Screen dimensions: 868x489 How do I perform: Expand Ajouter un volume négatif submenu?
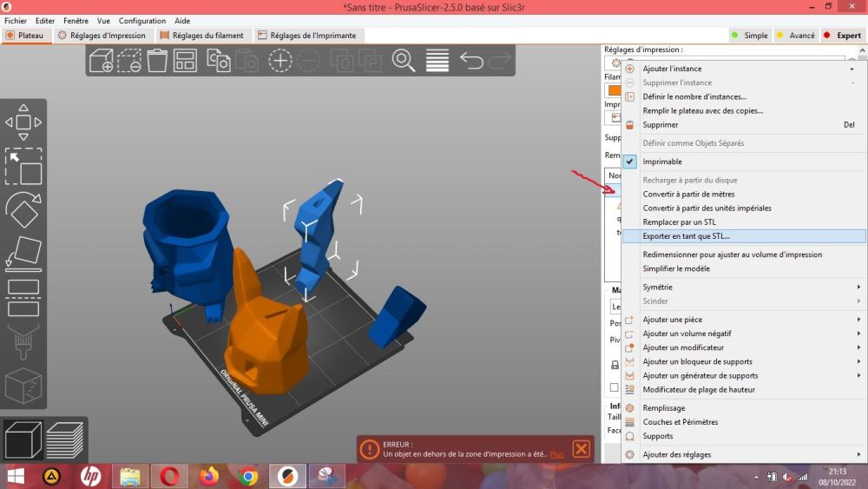coord(744,334)
